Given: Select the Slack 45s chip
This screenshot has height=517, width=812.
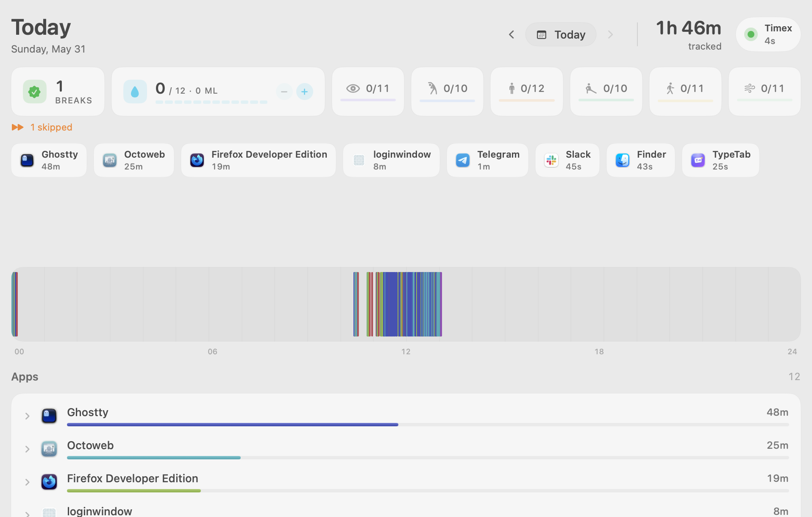Looking at the screenshot, I should (567, 160).
